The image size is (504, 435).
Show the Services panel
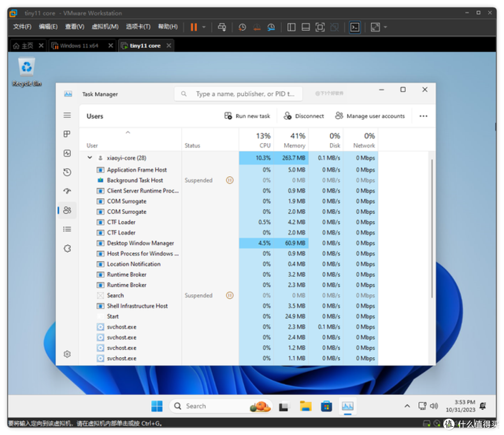coord(67,248)
